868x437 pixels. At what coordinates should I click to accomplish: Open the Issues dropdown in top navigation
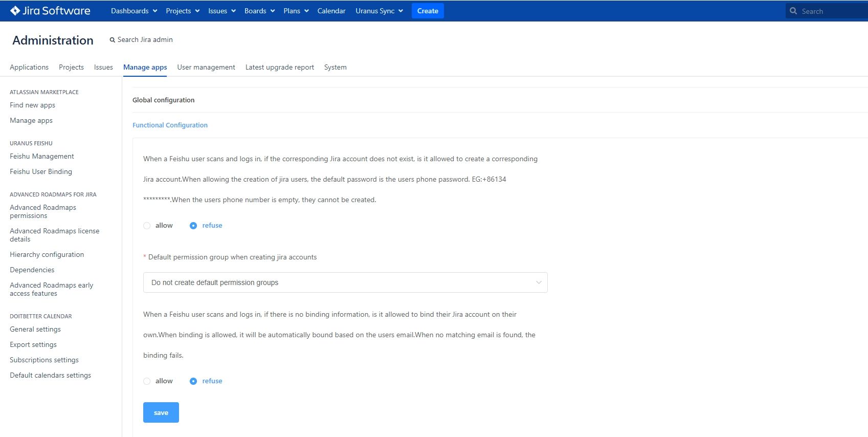[x=222, y=11]
